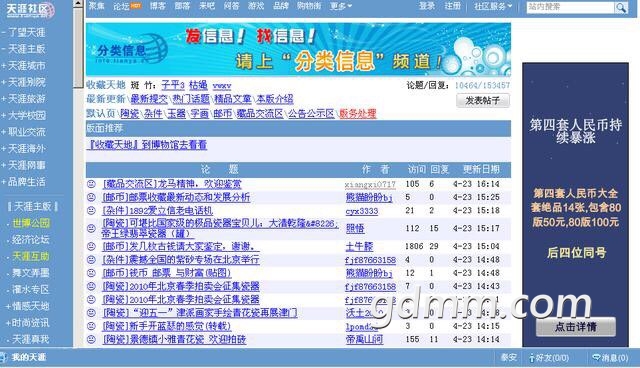Open the 藏品交流区 category
This screenshot has height=368, width=640.
(x=260, y=114)
